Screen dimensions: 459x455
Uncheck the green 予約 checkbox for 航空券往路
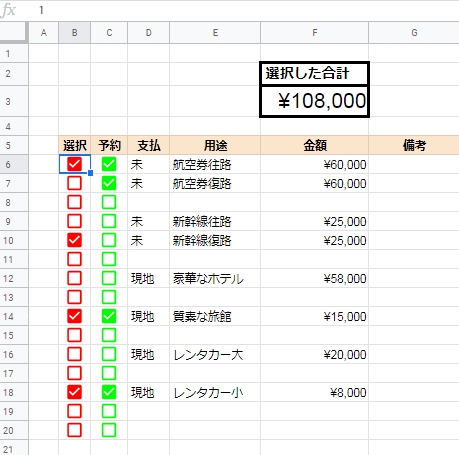point(109,164)
